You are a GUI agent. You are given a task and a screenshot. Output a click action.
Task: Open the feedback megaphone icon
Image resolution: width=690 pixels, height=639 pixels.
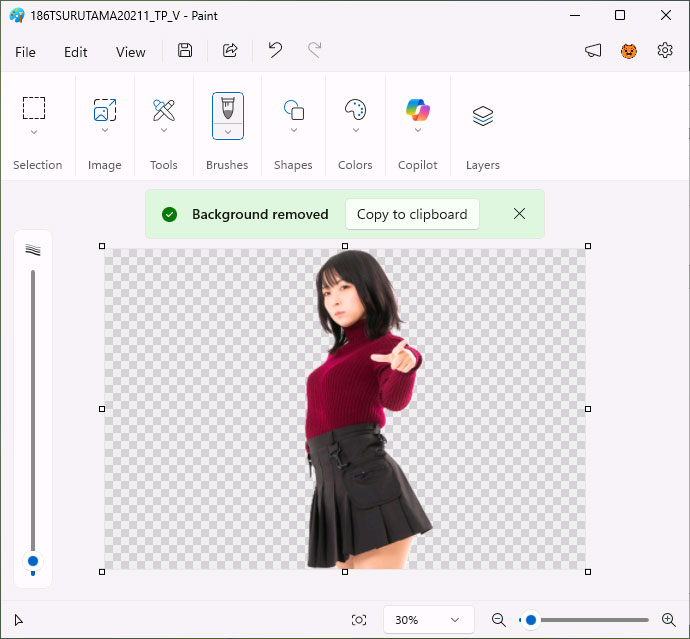click(593, 51)
